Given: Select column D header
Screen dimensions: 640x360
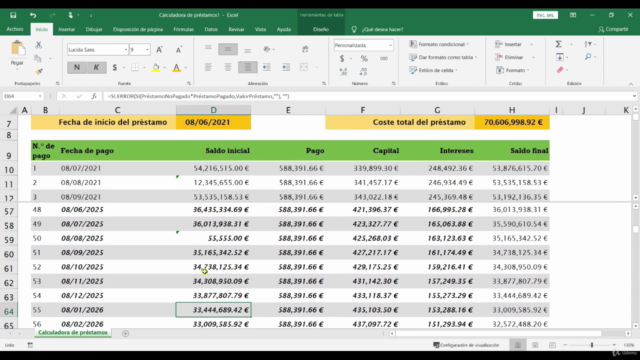Looking at the screenshot, I should pyautogui.click(x=213, y=110).
